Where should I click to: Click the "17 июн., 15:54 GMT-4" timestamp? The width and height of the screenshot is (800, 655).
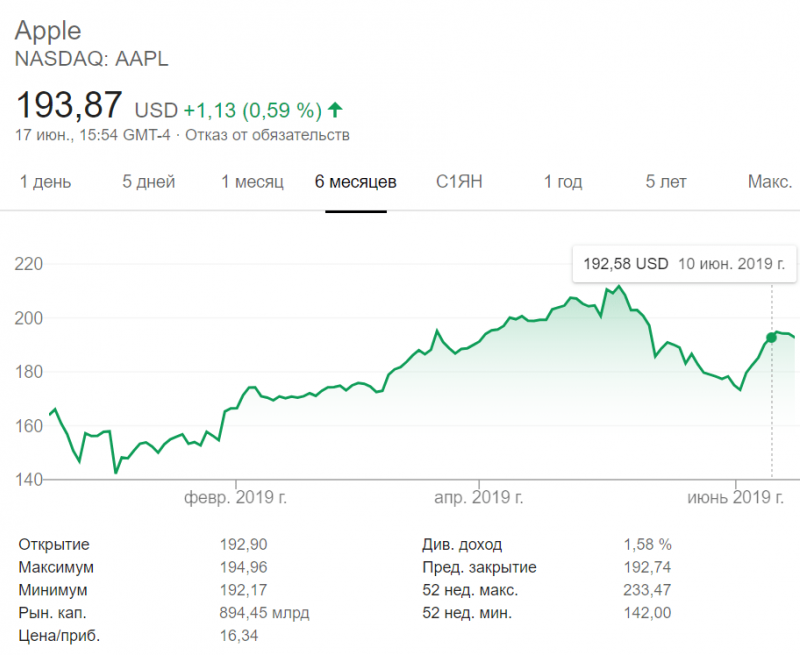coord(93,135)
